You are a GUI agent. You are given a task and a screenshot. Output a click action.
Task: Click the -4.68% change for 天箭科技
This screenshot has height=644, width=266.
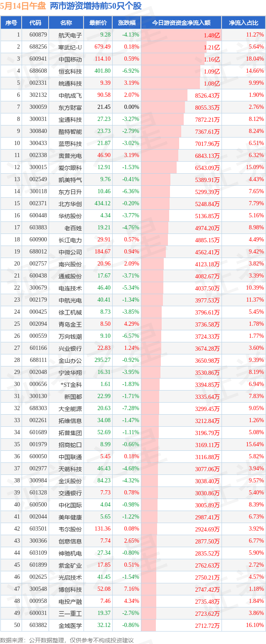[131, 469]
